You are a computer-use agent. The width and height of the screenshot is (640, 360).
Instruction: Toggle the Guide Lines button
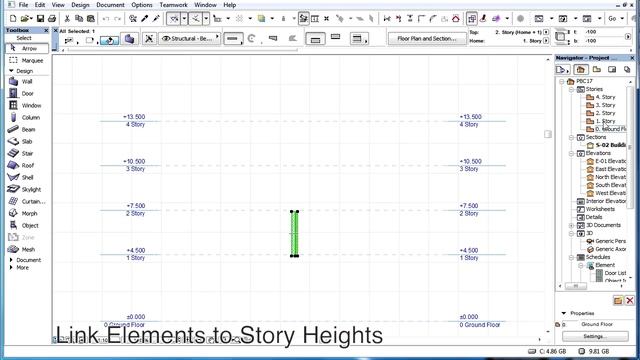[x=174, y=18]
